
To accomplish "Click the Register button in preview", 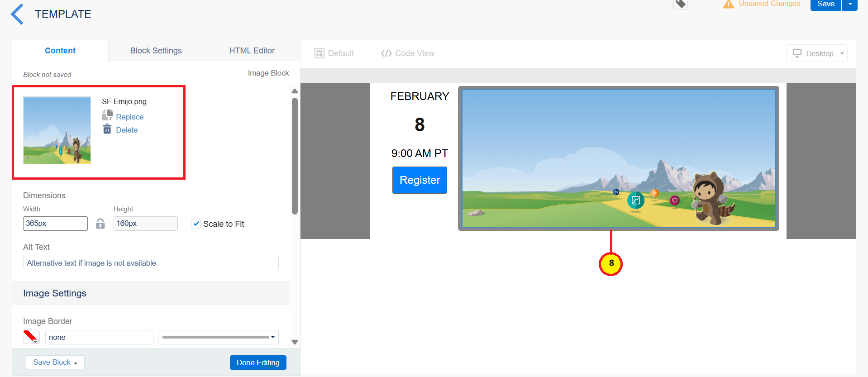I will click(420, 180).
